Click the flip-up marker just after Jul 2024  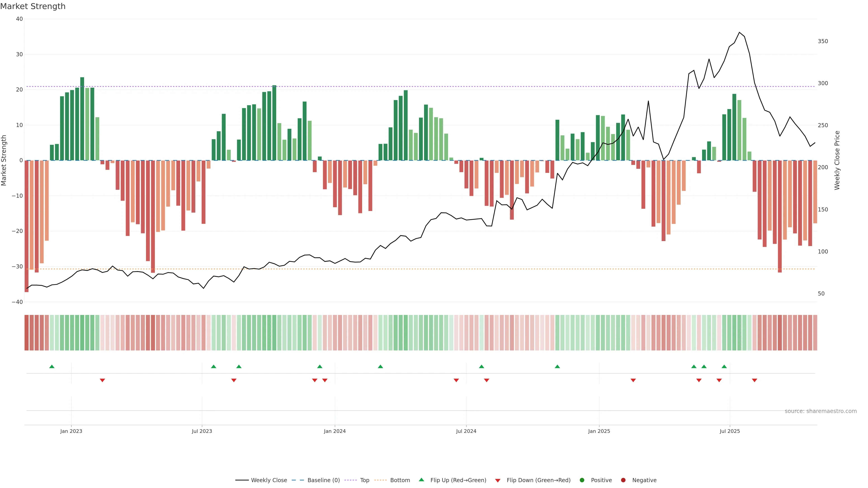481,366
